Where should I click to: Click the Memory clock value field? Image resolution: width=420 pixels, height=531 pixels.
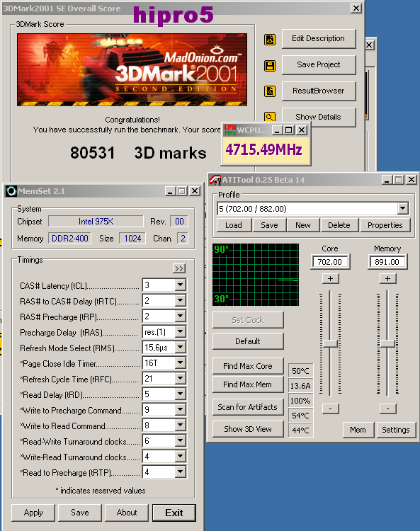(387, 262)
